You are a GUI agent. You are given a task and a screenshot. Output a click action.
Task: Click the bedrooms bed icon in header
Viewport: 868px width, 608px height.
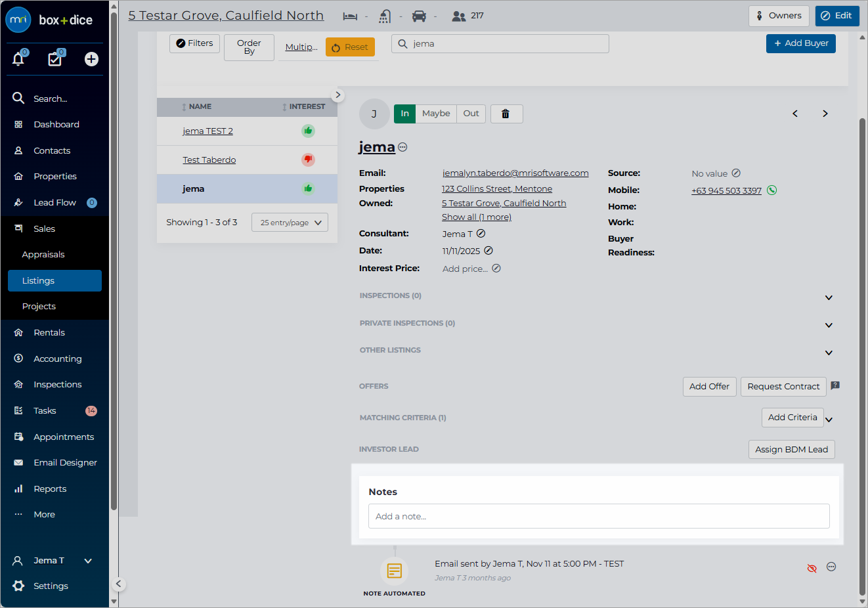pyautogui.click(x=350, y=16)
